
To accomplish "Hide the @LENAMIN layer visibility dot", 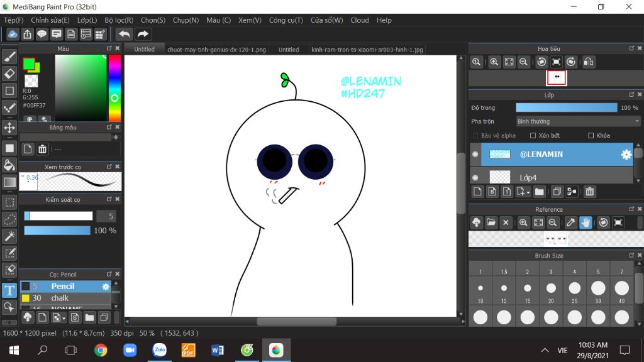I will 475,154.
